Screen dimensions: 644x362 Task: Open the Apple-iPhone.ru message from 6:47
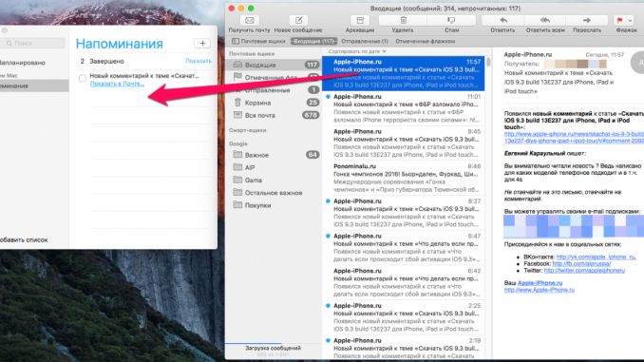[404, 248]
